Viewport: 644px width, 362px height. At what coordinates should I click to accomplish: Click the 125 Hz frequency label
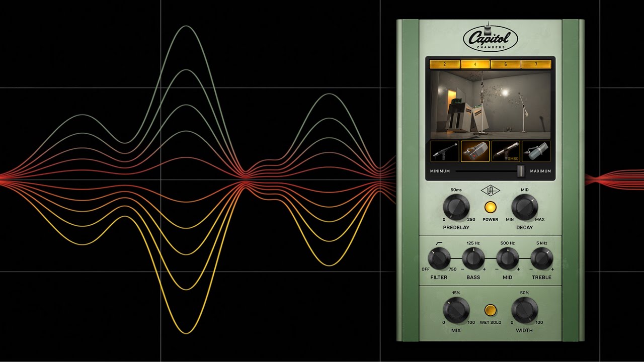click(473, 243)
